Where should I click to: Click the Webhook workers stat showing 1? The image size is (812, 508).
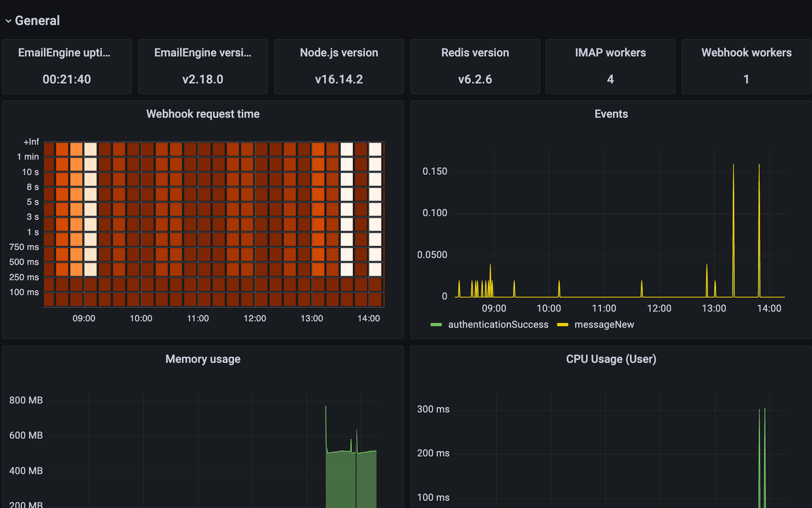coord(746,67)
